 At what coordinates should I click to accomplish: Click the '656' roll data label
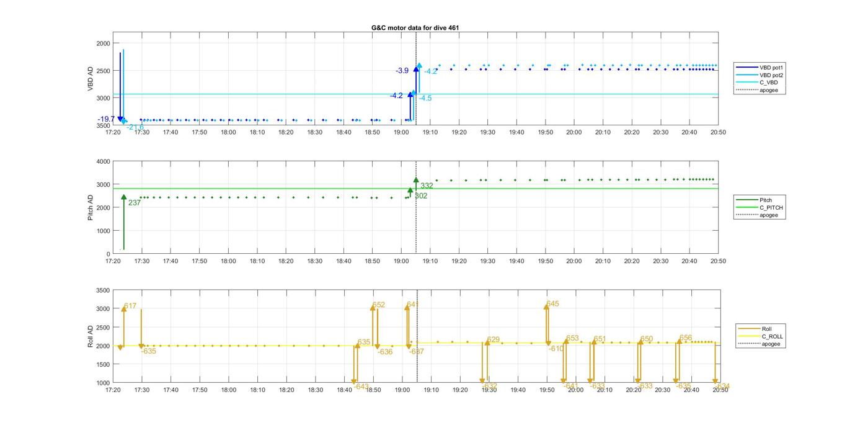(686, 338)
